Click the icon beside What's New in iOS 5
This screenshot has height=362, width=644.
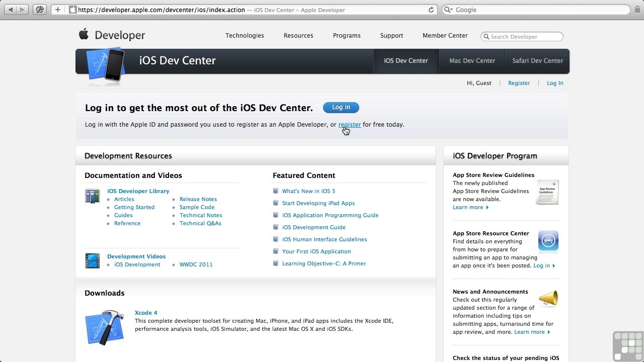tap(276, 191)
